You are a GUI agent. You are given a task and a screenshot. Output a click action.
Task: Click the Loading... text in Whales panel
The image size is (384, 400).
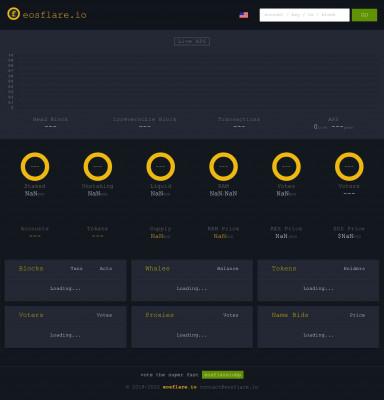point(192,288)
